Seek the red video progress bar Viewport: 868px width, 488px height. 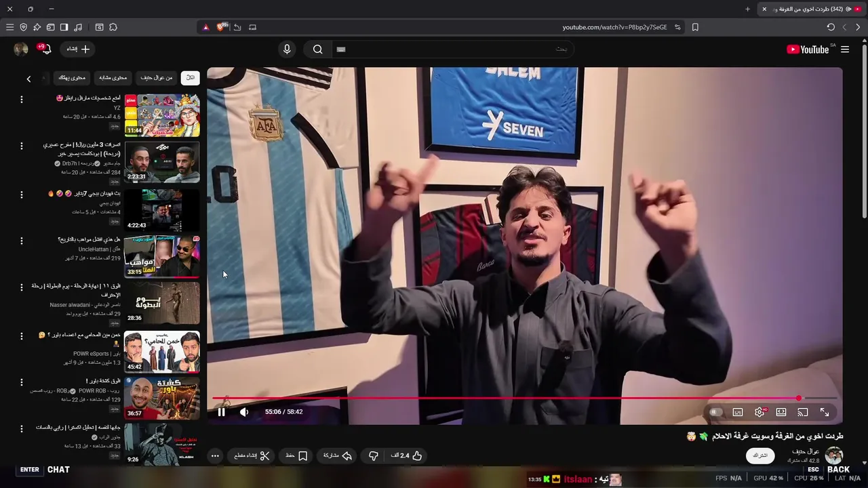click(525, 399)
